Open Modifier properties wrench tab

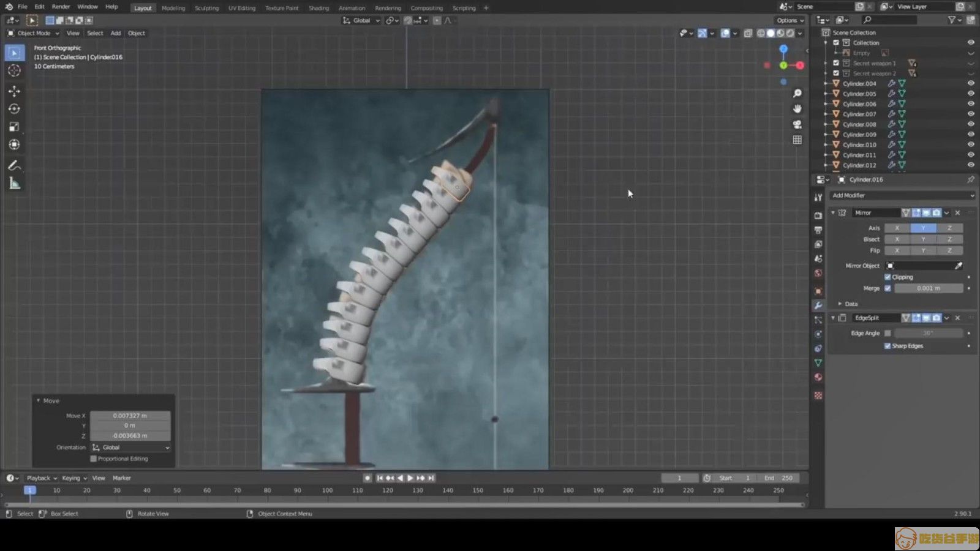tap(818, 305)
